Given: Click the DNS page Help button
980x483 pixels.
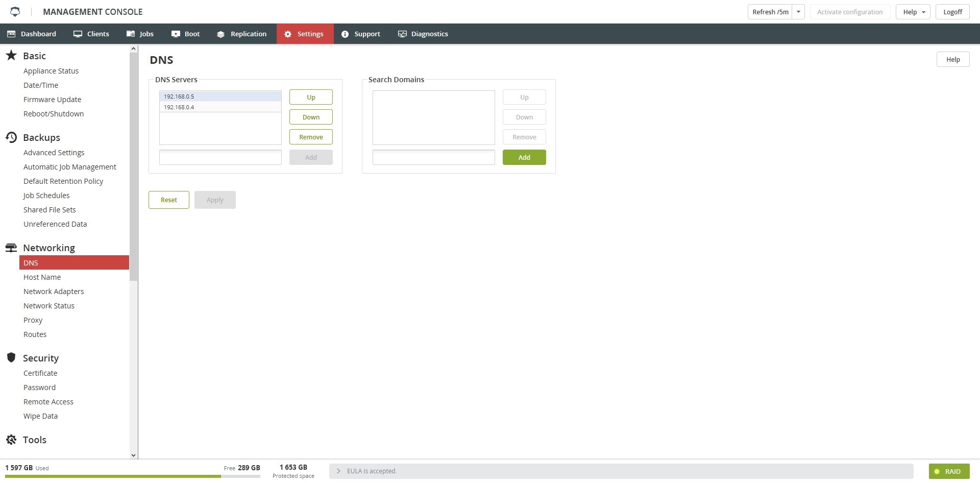Looking at the screenshot, I should click(953, 59).
